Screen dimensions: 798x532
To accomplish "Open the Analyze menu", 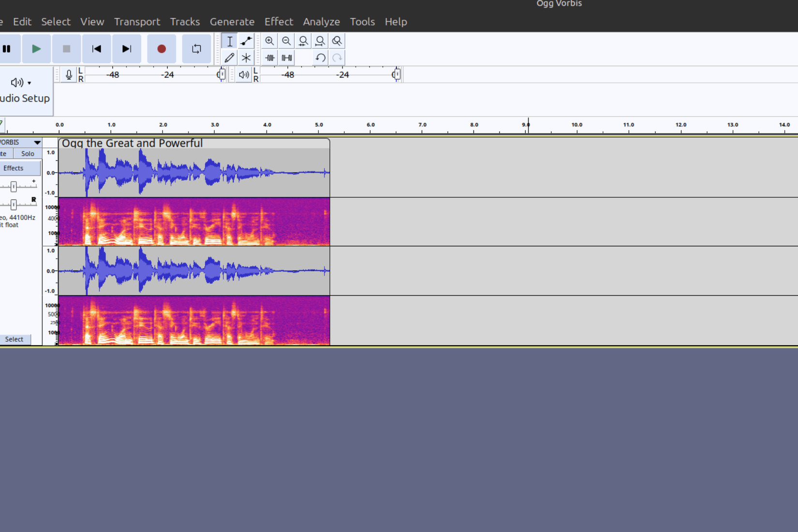I will pyautogui.click(x=321, y=21).
